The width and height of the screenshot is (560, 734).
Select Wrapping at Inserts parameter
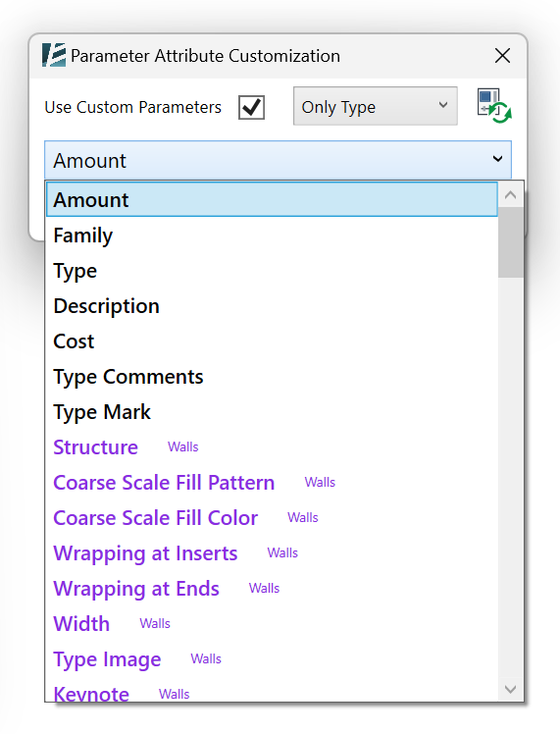point(272,553)
